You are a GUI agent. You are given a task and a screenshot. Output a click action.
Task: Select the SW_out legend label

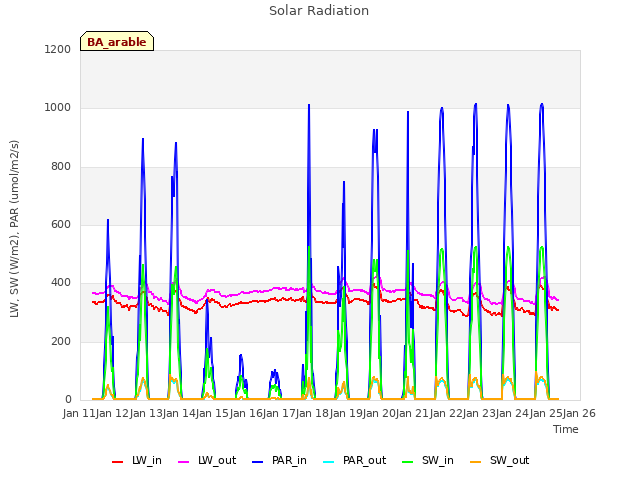pyautogui.click(x=509, y=460)
